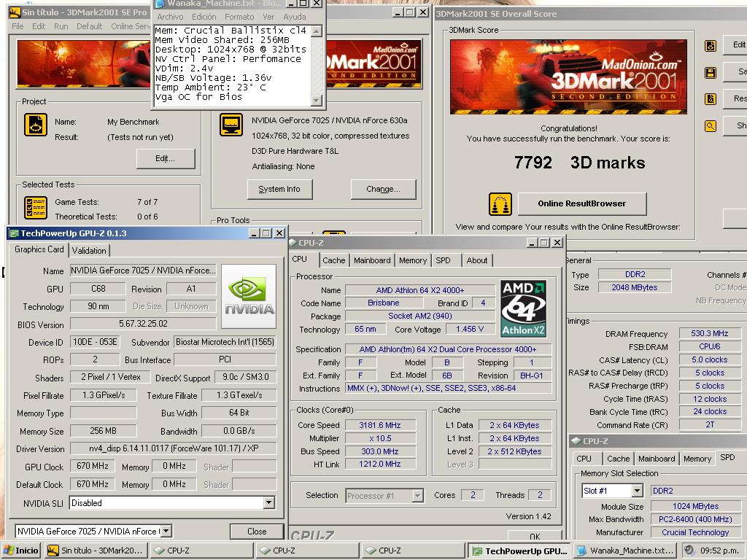
Task: Switch to About tab in CPU-Z
Action: (x=477, y=260)
